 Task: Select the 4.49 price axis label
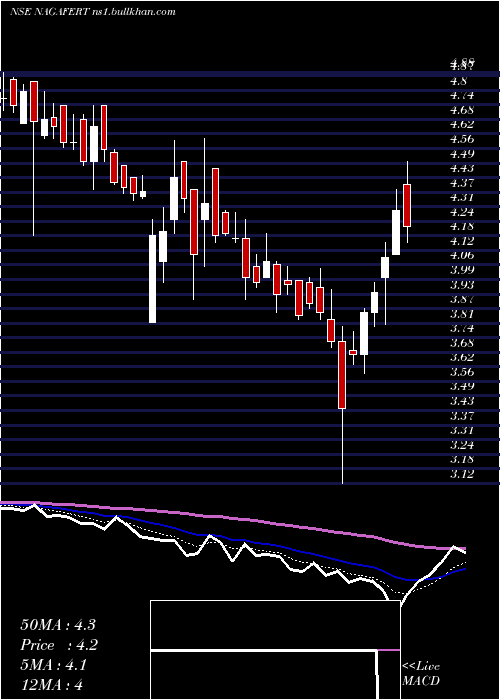click(462, 154)
